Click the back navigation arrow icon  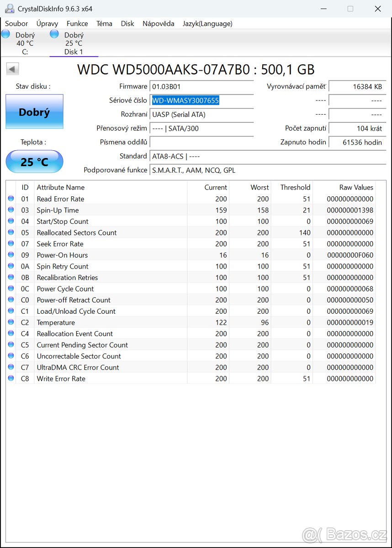(x=12, y=68)
